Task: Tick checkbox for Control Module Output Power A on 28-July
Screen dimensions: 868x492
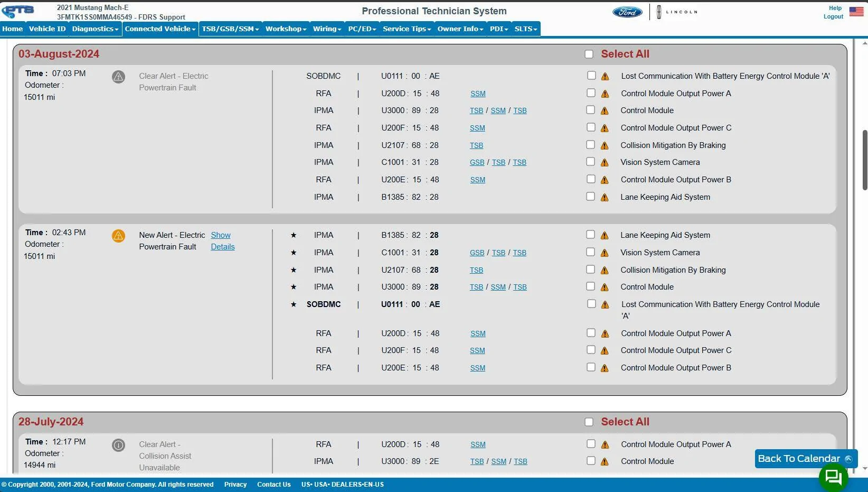Action: pos(591,444)
